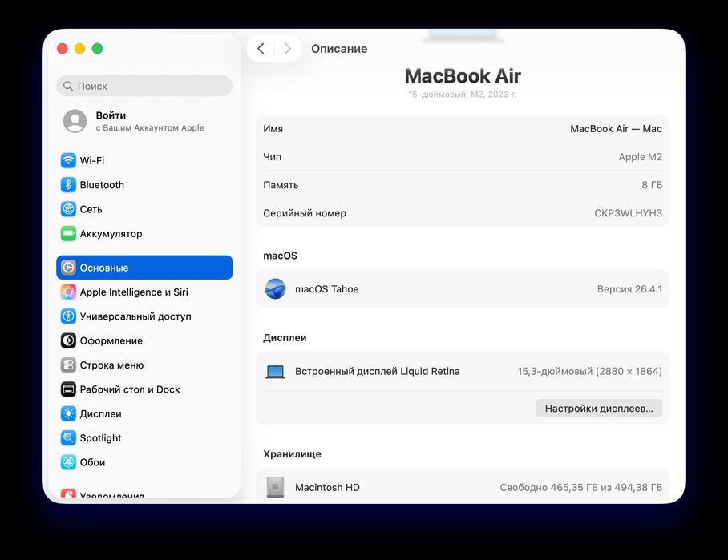This screenshot has height=560, width=728.
Task: Open Spotlight settings in sidebar
Action: coord(144,438)
